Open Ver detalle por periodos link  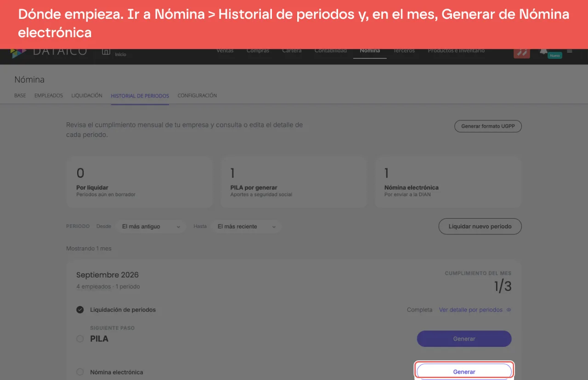pos(471,310)
